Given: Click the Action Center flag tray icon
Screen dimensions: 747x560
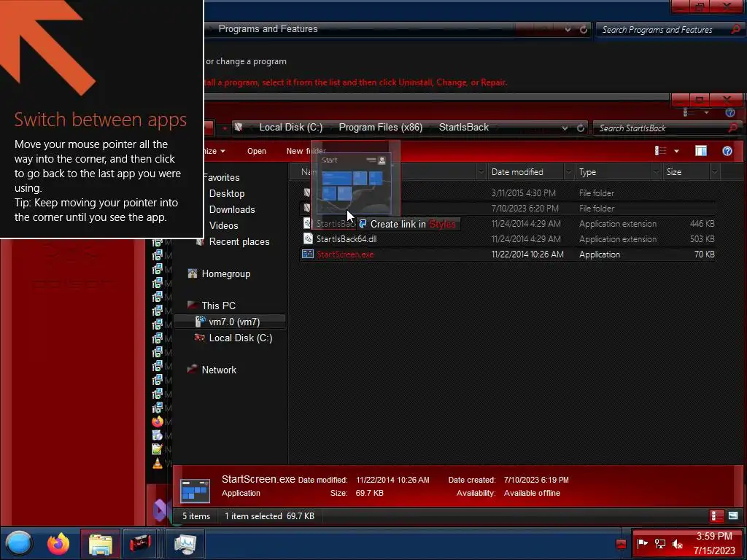Looking at the screenshot, I should (642, 543).
